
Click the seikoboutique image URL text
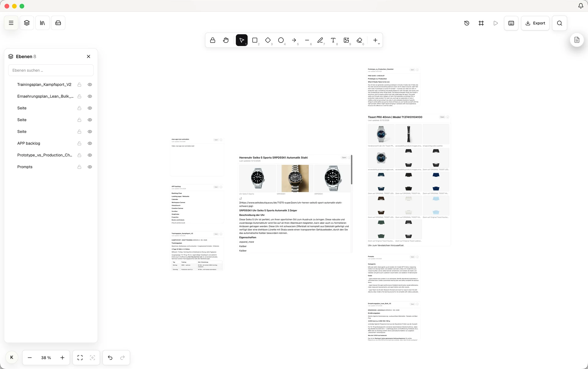(x=291, y=204)
